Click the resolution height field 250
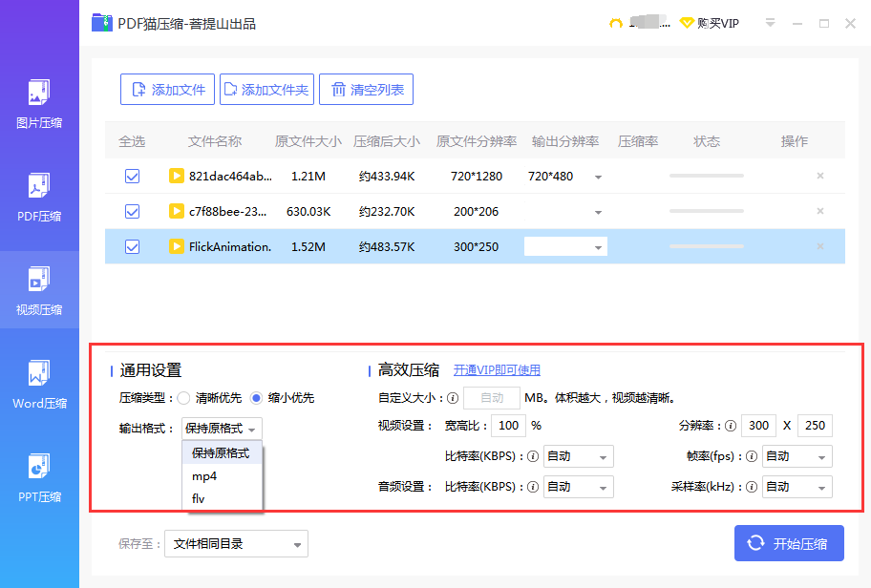The image size is (871, 588). point(815,426)
